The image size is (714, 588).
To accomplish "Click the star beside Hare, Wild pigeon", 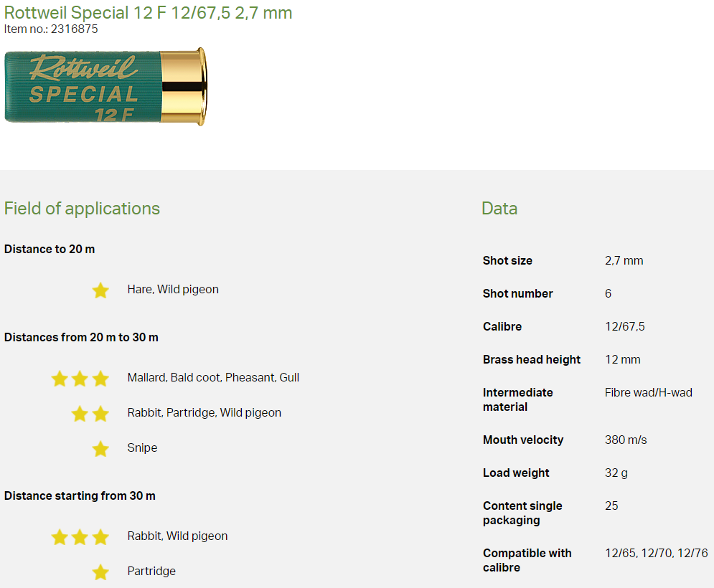I will pos(100,290).
